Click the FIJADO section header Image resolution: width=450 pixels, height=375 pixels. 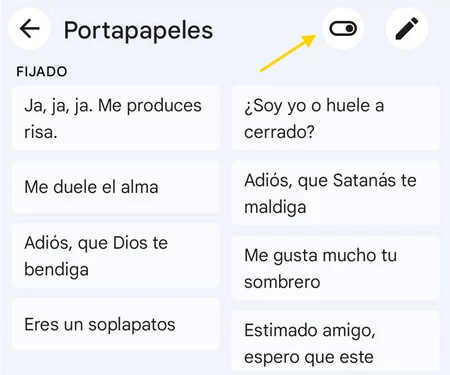pyautogui.click(x=42, y=72)
